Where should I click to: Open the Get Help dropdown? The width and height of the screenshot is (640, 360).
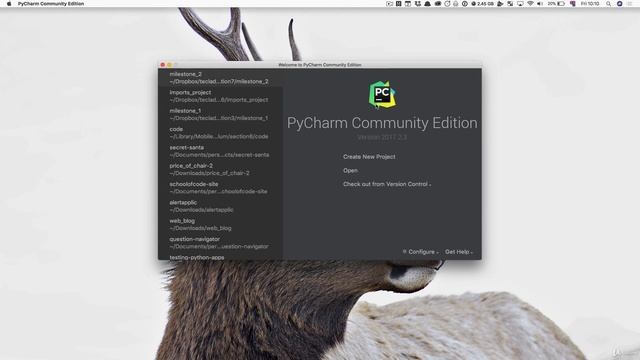click(x=459, y=252)
